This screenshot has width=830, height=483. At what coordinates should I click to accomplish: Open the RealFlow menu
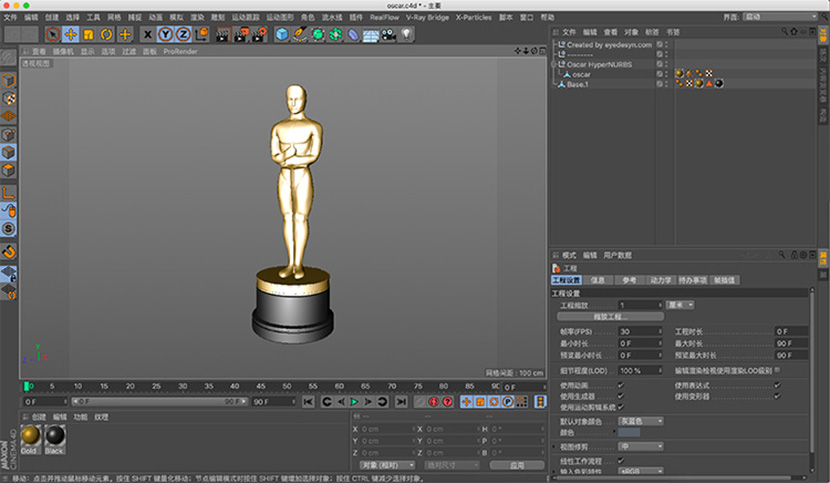click(384, 17)
